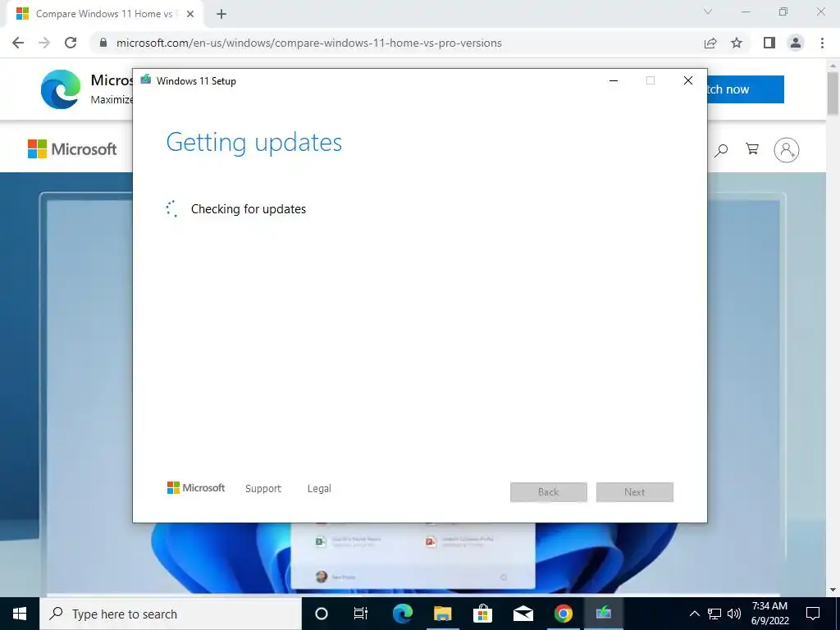
Task: Close the Windows 11 Setup window
Action: click(688, 81)
